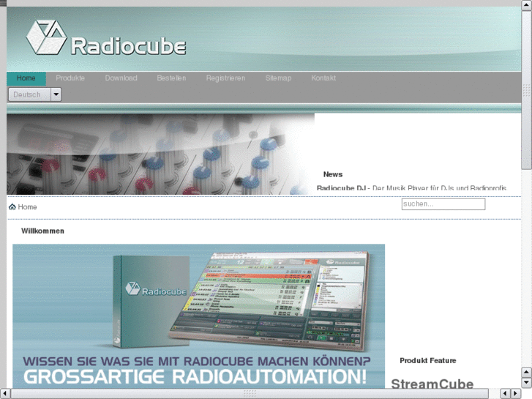The width and height of the screenshot is (532, 399).
Task: Click the GROSSARTIGE RADIOAUTOMATION banner text
Action: click(195, 377)
